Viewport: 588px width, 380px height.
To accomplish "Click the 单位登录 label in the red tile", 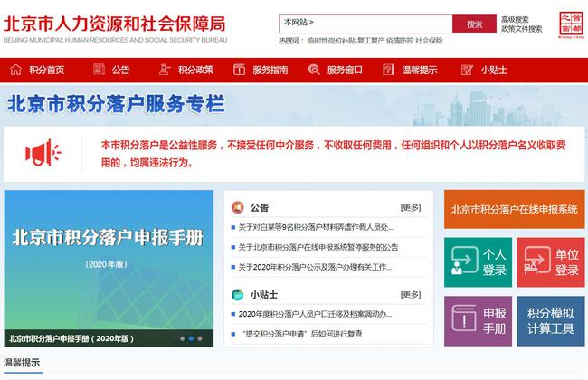I will (567, 261).
